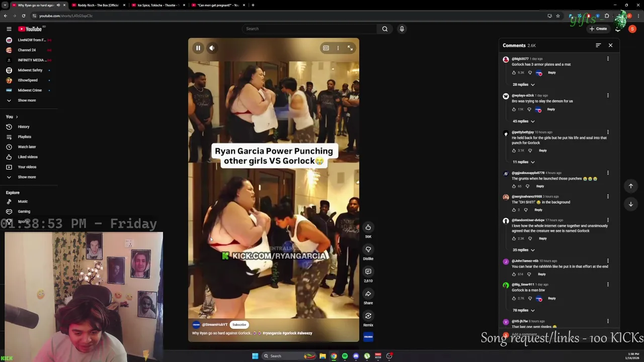Open comments button showing 2,610
This screenshot has width=644, height=362.
pos(368,271)
